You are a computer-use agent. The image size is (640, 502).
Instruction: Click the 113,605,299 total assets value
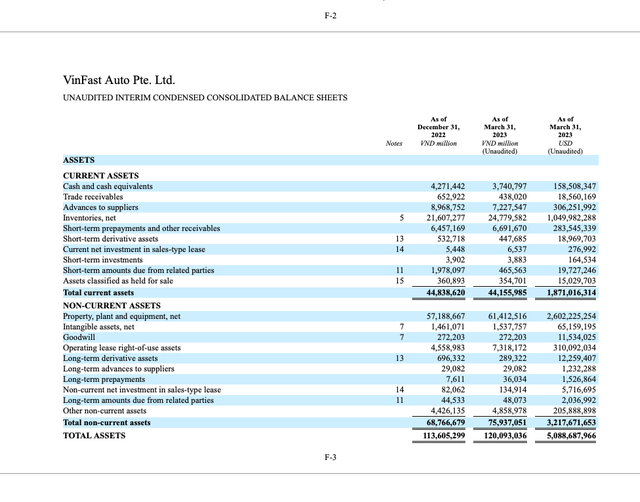[443, 435]
